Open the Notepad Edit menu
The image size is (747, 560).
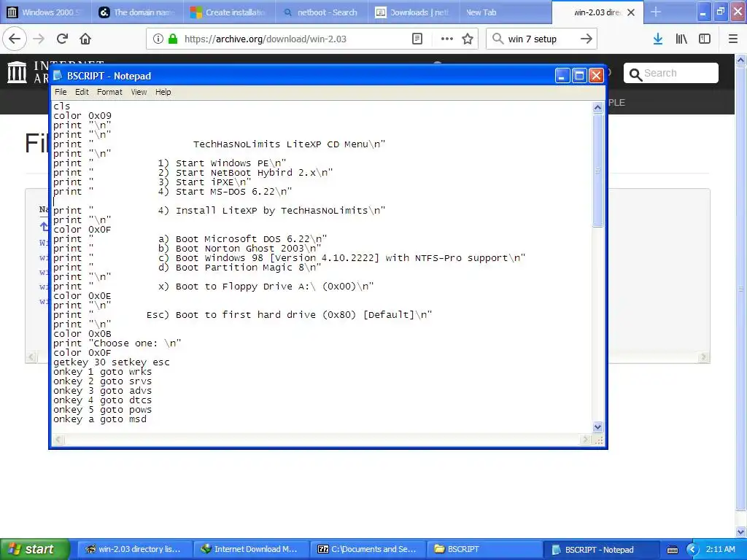82,92
